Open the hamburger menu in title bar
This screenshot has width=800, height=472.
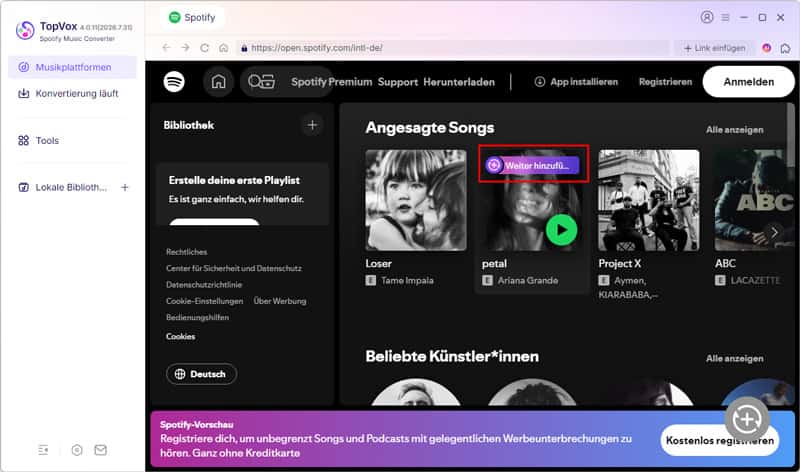725,17
